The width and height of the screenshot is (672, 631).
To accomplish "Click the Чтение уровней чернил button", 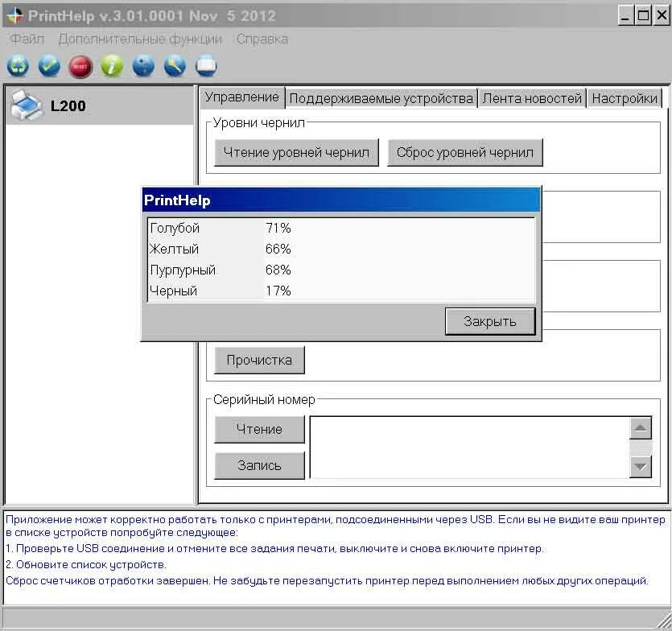I will 296,152.
